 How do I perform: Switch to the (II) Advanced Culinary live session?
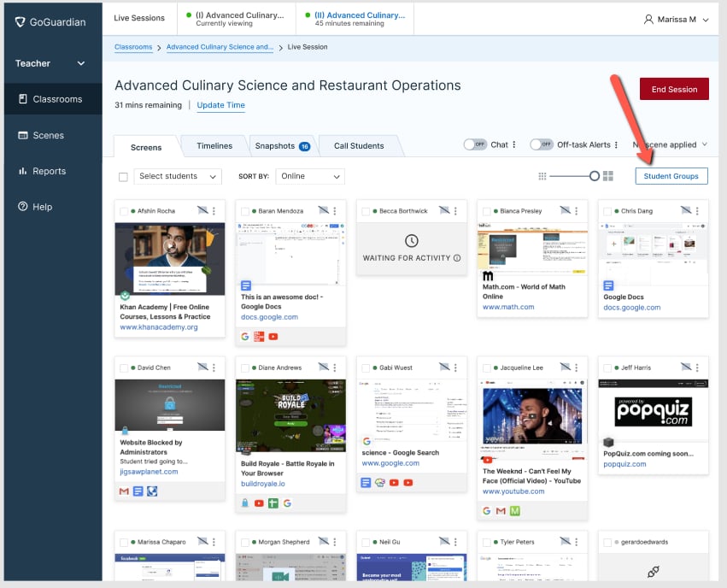pos(355,19)
